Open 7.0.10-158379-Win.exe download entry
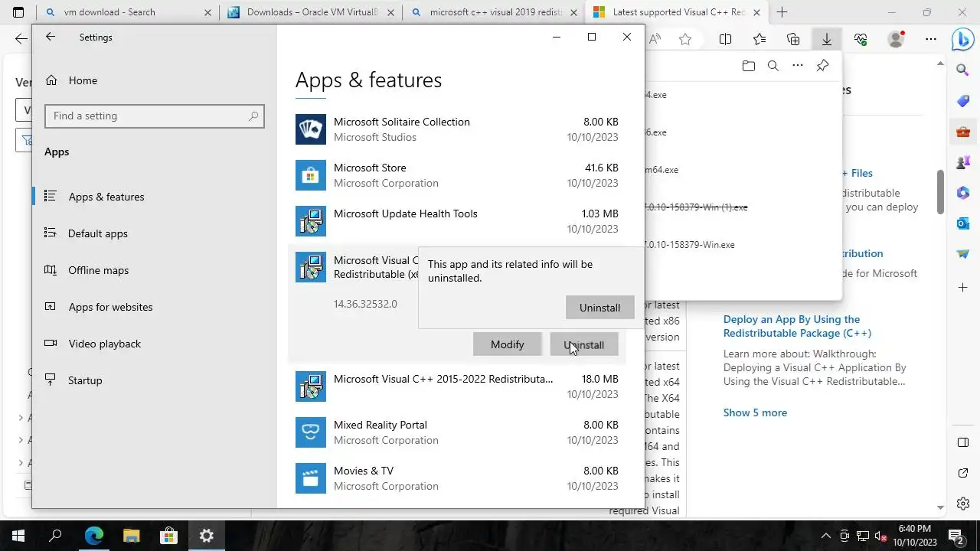 pos(688,245)
